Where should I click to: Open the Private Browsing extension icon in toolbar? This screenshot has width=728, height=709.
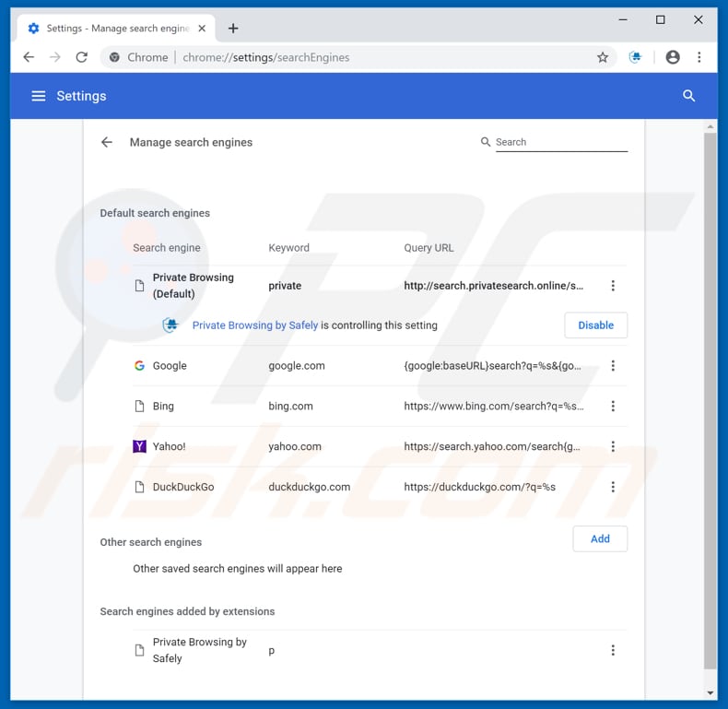tap(635, 57)
